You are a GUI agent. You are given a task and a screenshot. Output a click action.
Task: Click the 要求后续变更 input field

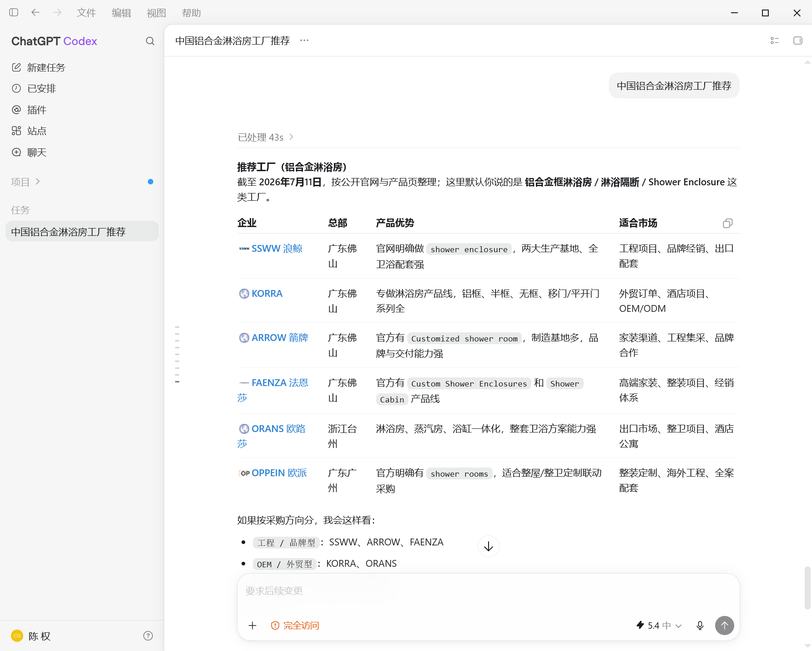click(x=488, y=591)
